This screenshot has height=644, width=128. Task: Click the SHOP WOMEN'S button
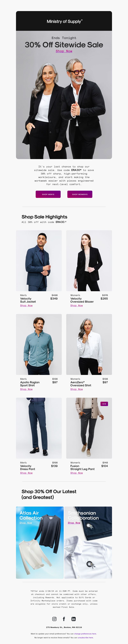pos(80,194)
